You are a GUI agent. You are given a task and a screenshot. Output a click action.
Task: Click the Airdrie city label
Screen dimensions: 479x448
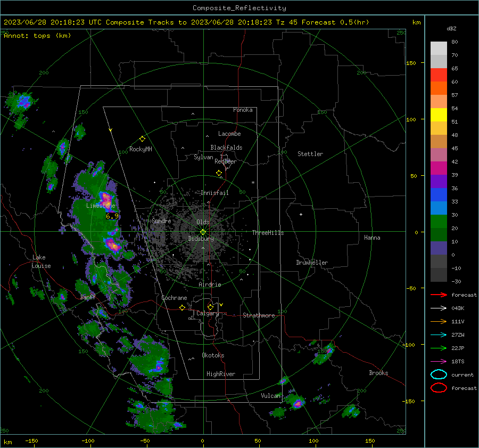coord(210,284)
